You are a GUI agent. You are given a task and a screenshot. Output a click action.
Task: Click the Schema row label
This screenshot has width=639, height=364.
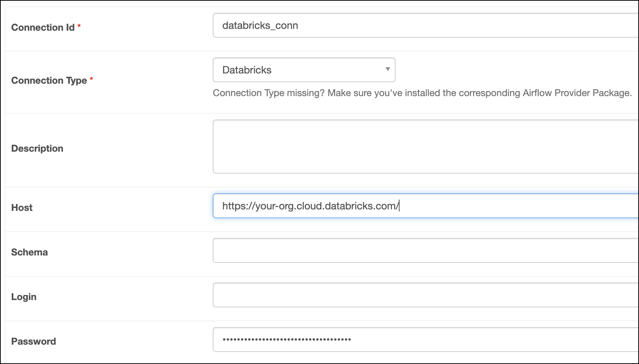29,252
